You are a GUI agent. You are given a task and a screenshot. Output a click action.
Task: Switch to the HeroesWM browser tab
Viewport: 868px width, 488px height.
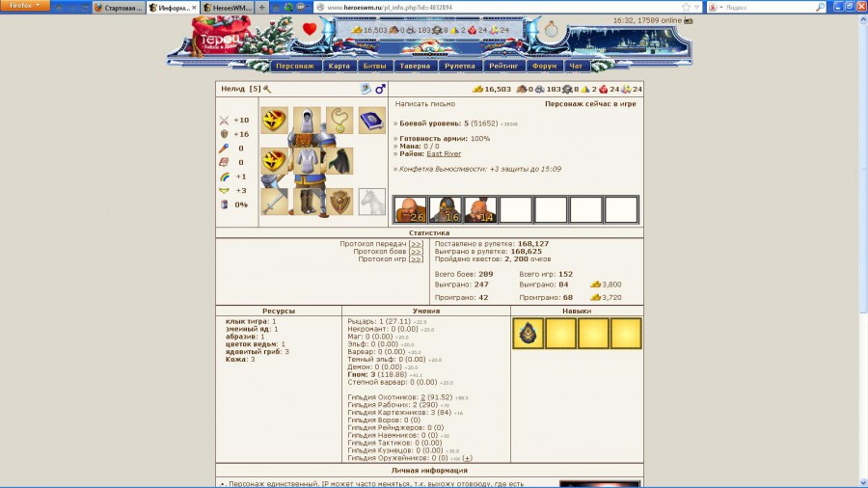click(227, 8)
